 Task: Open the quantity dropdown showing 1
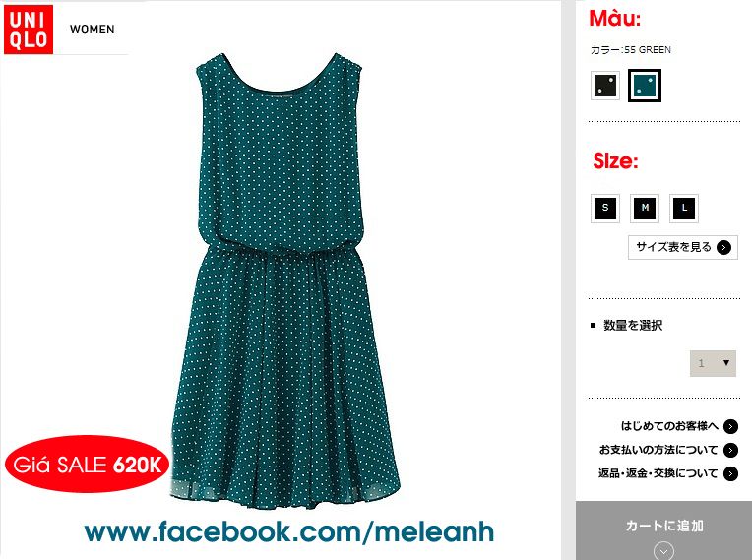tap(713, 363)
